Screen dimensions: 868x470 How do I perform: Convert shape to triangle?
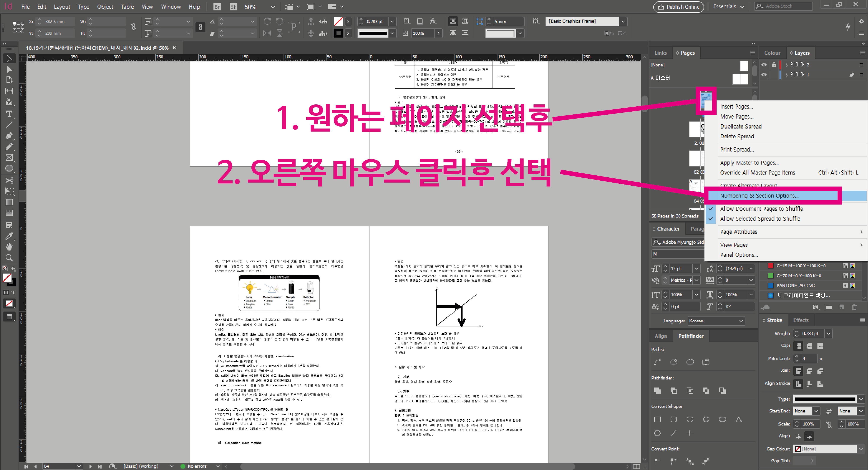point(739,419)
